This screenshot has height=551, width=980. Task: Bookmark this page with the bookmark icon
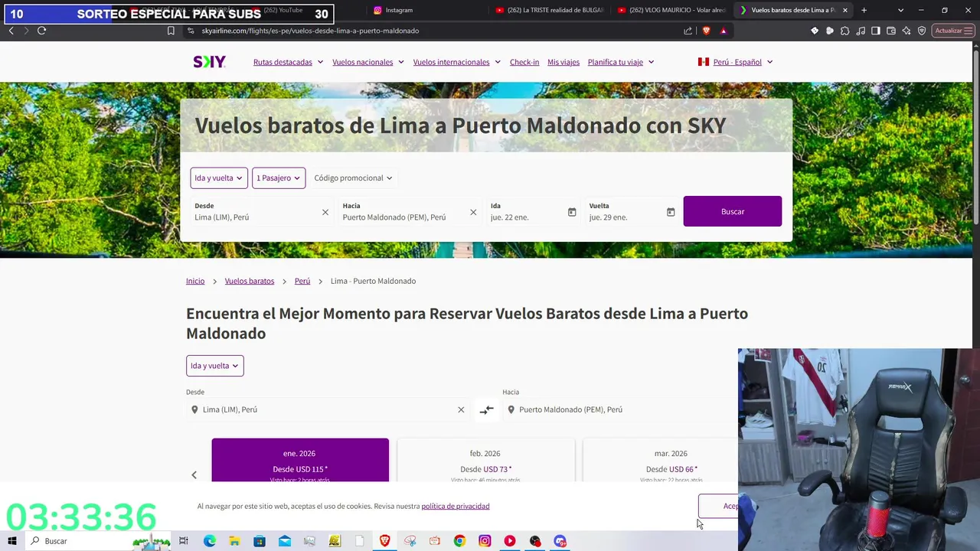pos(171,31)
